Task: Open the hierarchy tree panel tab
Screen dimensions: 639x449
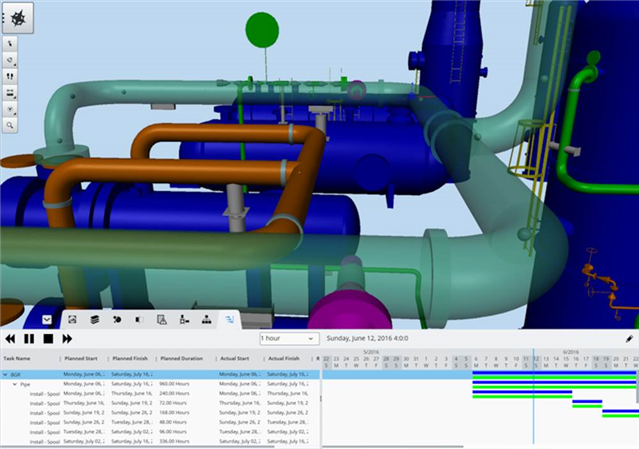Action: 207,319
